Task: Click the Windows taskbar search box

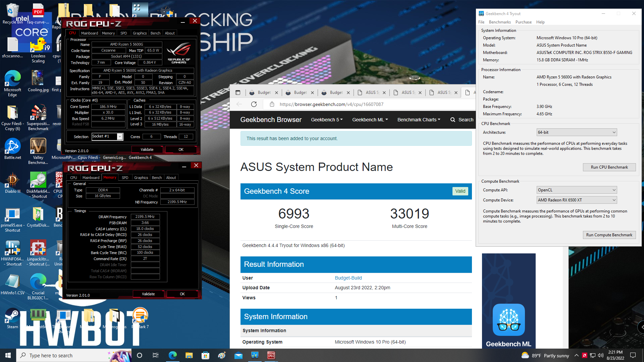Action: pos(74,355)
